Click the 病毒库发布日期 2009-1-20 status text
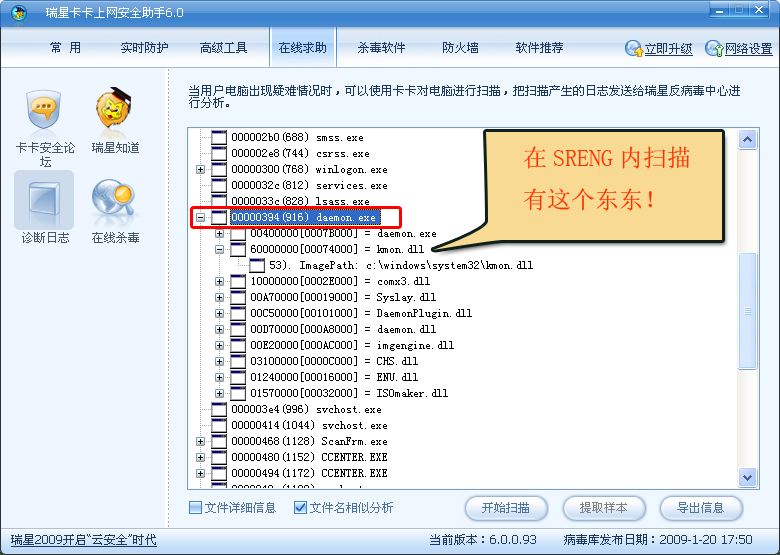 [x=658, y=540]
